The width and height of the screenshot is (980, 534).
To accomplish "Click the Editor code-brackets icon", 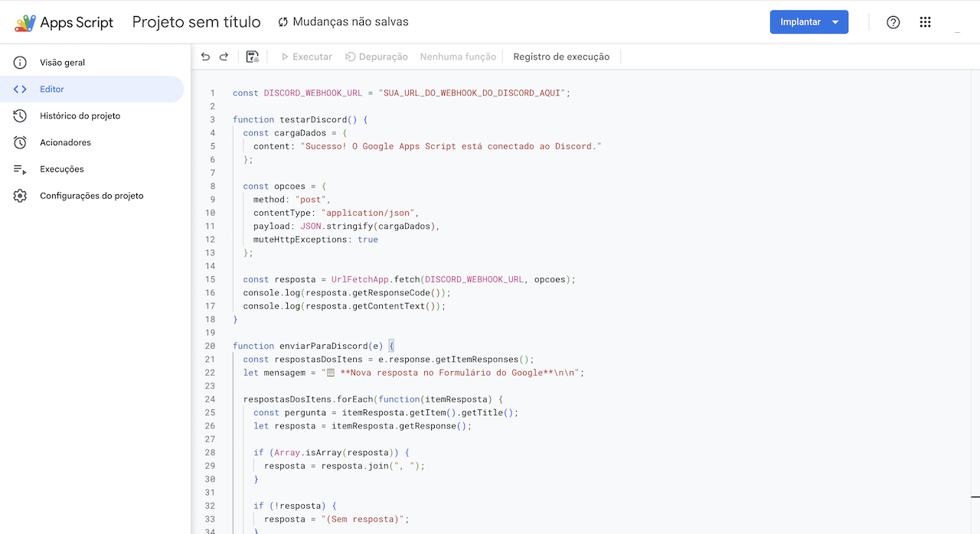I will point(21,90).
